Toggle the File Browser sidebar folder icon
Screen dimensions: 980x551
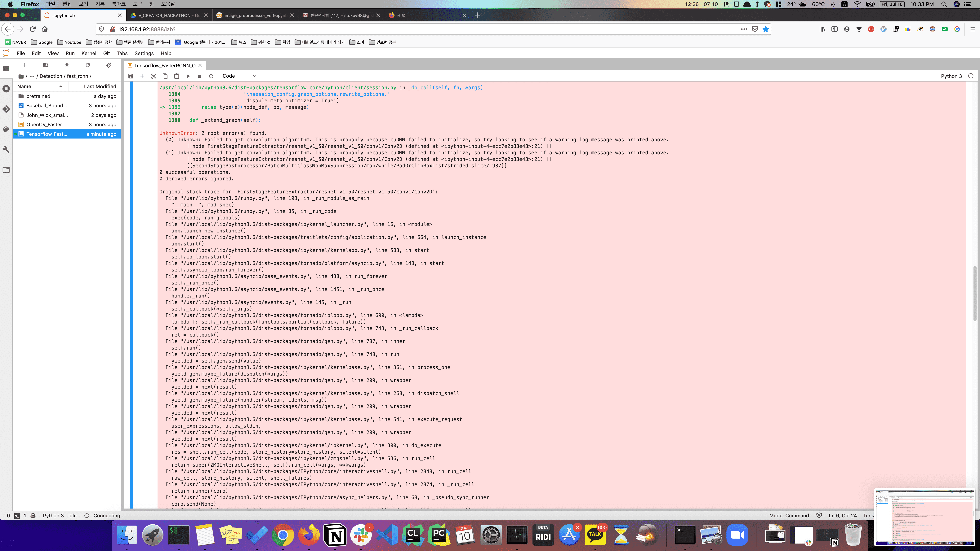point(6,68)
